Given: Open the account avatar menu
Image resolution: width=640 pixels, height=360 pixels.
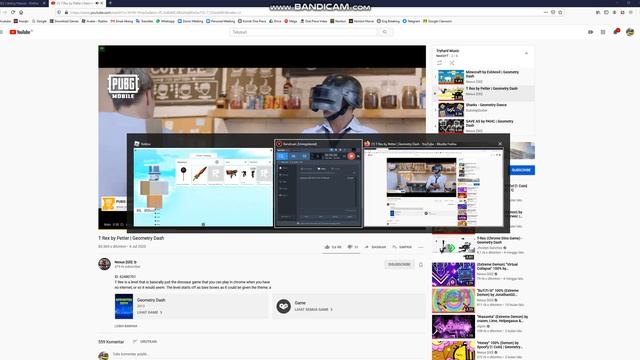Looking at the screenshot, I should (630, 32).
